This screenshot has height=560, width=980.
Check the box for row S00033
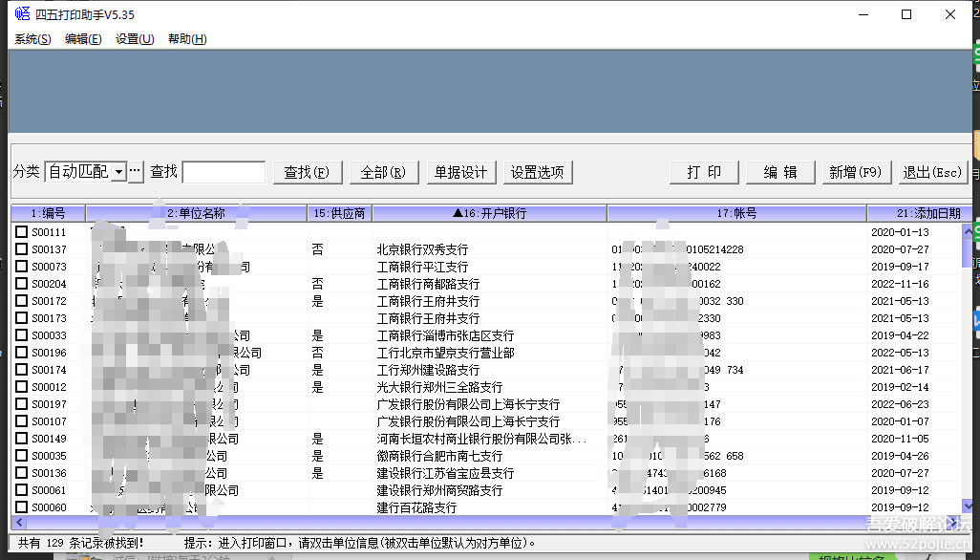tap(22, 335)
